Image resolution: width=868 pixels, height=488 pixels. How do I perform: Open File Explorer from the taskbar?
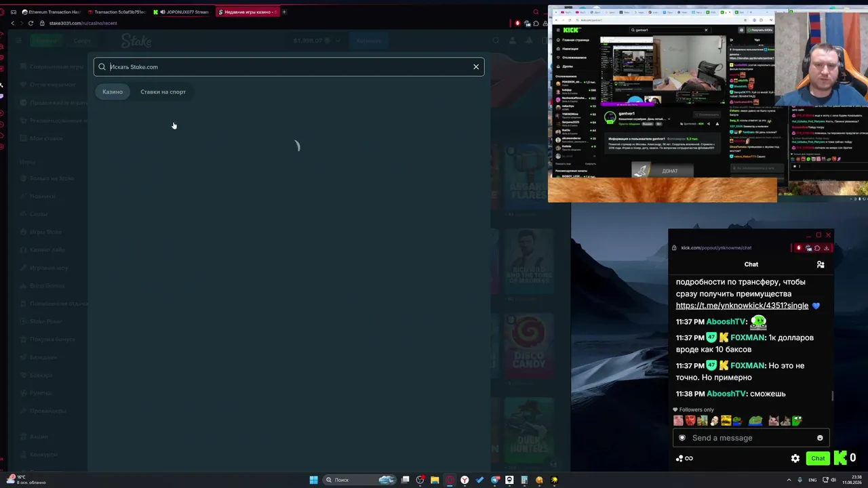(x=435, y=480)
